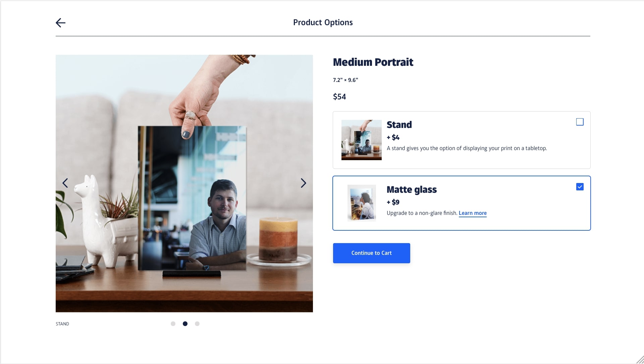Show next product image with right chevron
The width and height of the screenshot is (644, 364).
(303, 183)
